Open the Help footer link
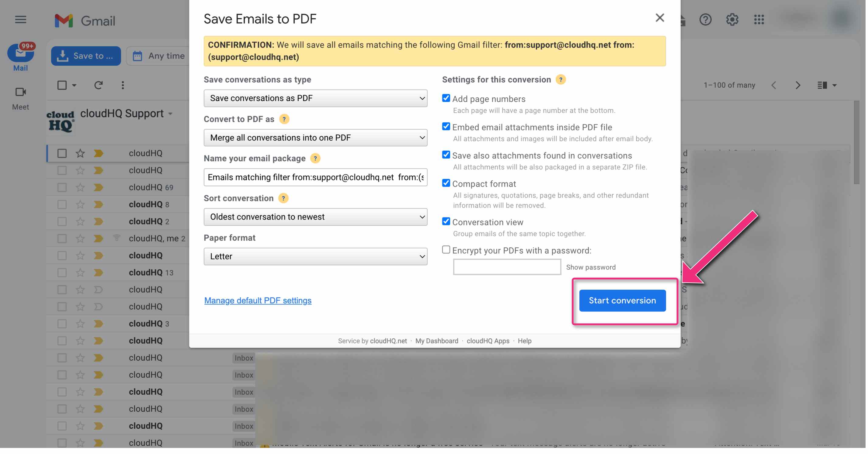 525,341
